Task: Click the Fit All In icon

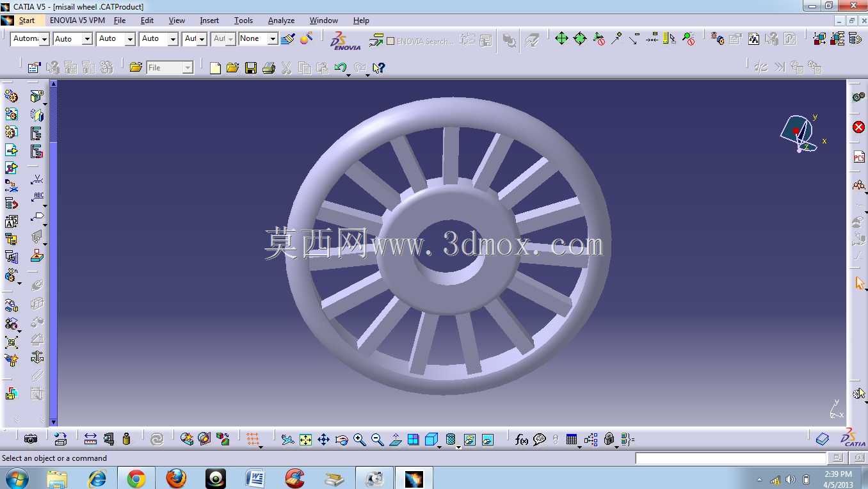Action: [x=305, y=439]
